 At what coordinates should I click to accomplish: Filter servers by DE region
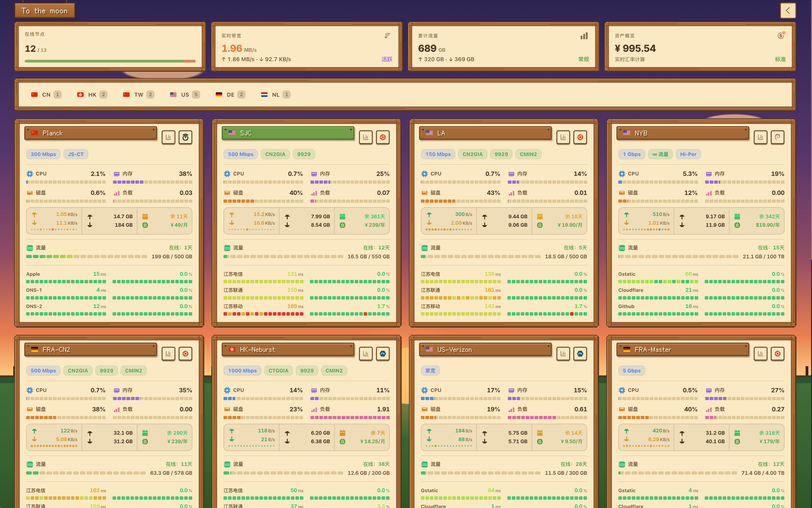click(x=230, y=95)
